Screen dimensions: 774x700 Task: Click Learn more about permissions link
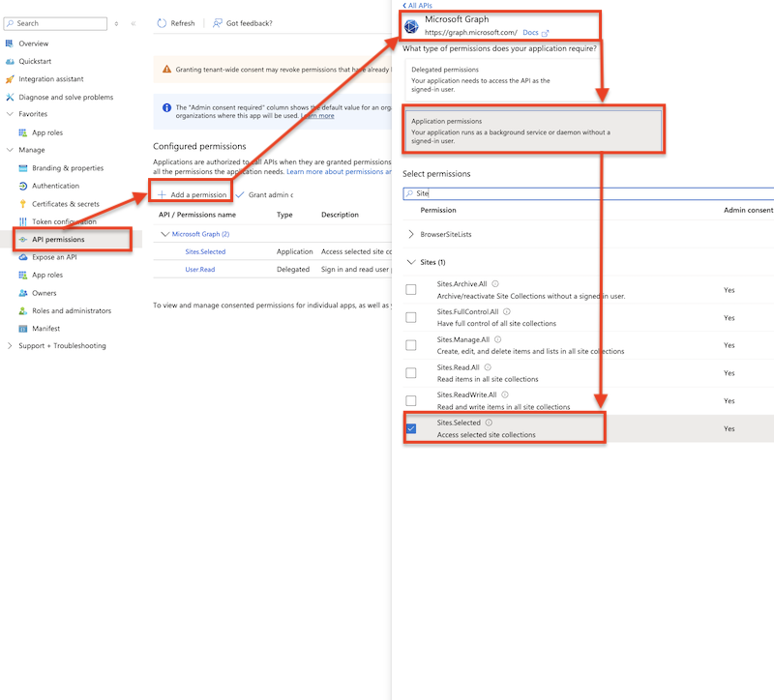[x=339, y=172]
